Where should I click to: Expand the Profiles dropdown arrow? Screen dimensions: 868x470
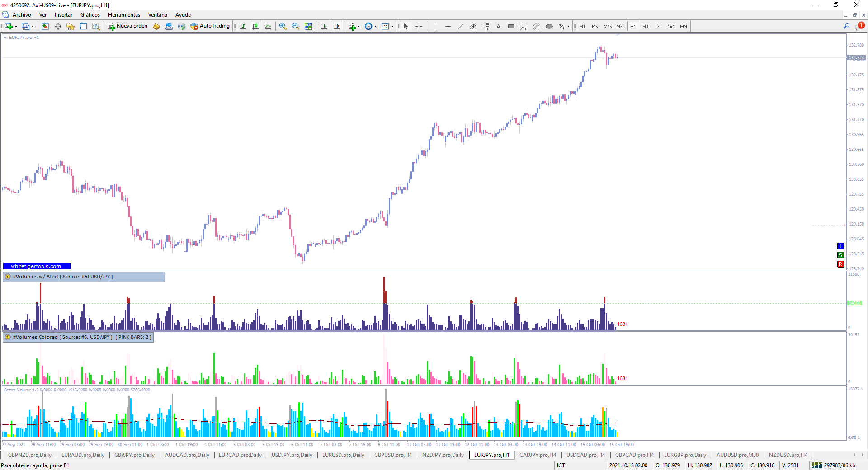(x=33, y=27)
